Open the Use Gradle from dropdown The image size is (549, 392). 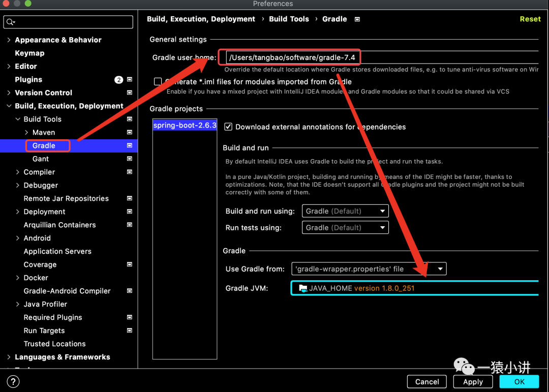pos(369,269)
